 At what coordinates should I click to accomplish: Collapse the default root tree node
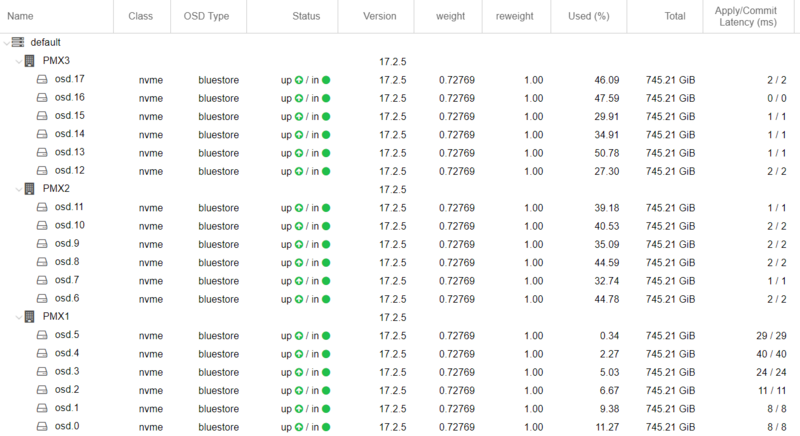point(6,43)
